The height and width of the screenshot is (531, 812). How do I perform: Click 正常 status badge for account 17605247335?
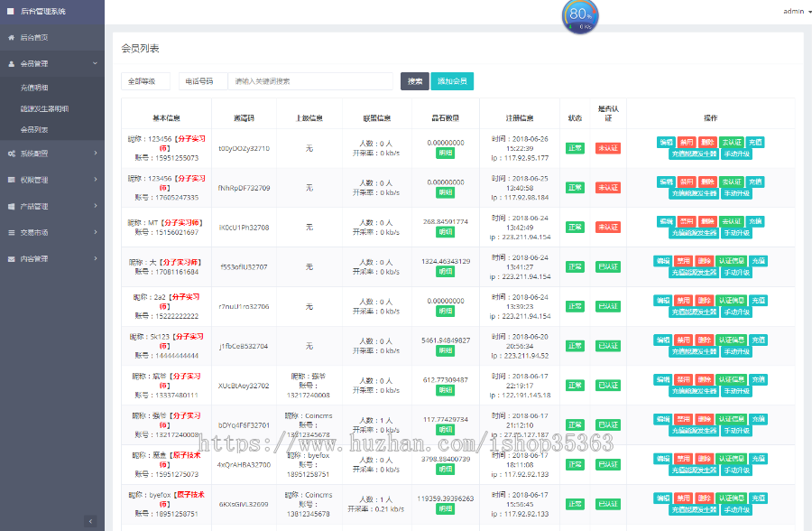(x=575, y=188)
